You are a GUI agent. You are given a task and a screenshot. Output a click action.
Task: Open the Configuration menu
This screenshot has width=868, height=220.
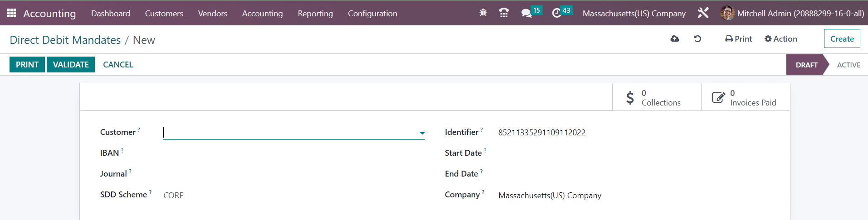click(372, 14)
